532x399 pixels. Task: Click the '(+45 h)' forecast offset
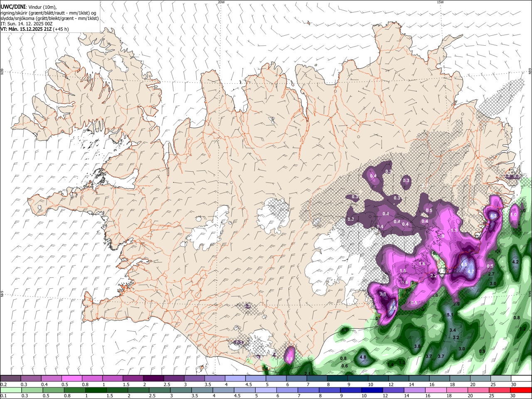point(61,29)
